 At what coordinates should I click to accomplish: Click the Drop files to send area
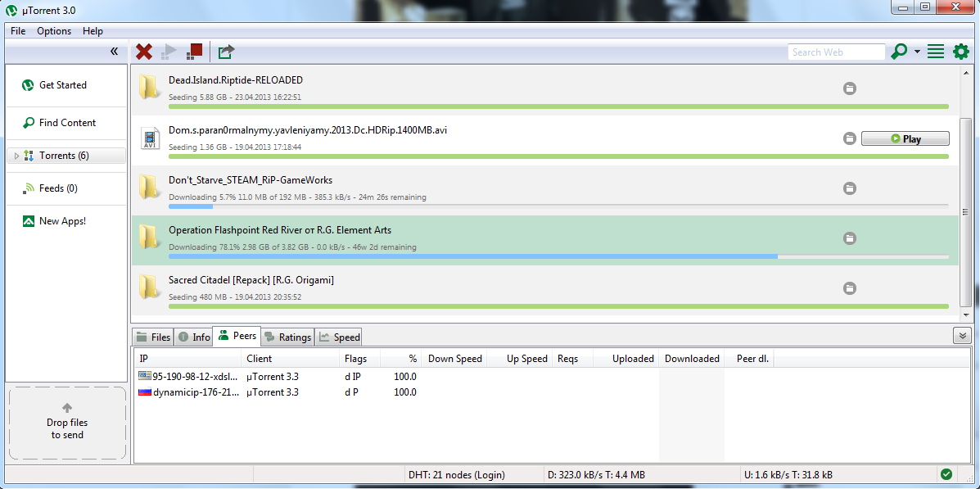[67, 423]
